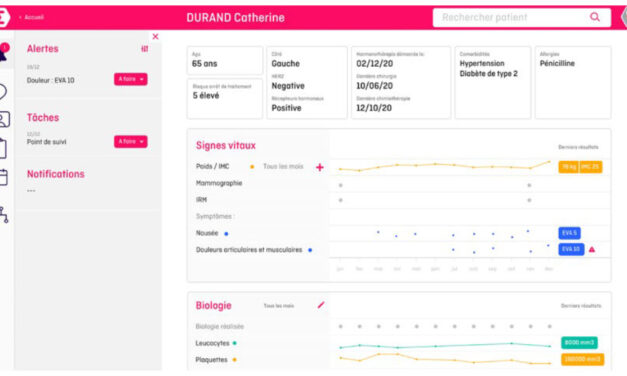Click the Hypertension comorbidity
This screenshot has width=627, height=376.
[482, 64]
